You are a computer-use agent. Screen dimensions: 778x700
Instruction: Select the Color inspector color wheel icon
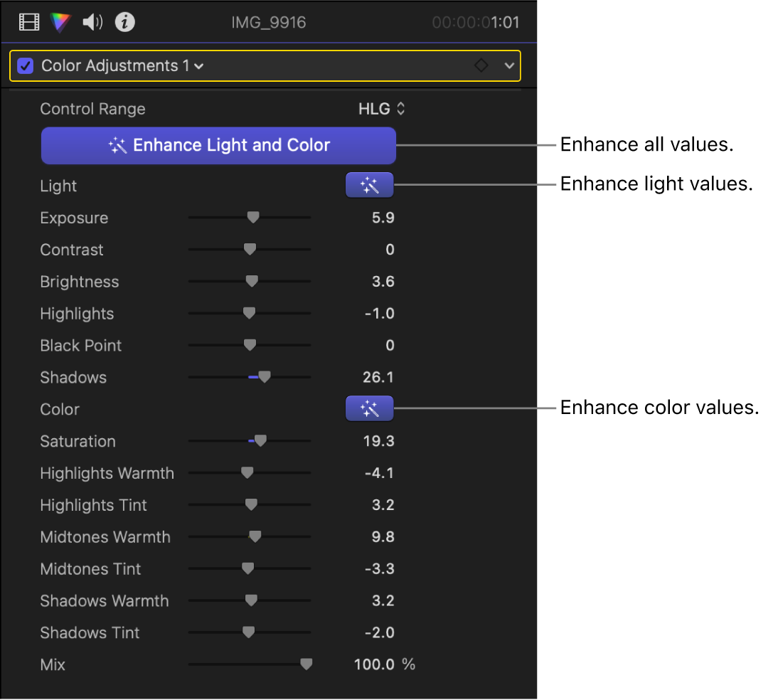(60, 22)
